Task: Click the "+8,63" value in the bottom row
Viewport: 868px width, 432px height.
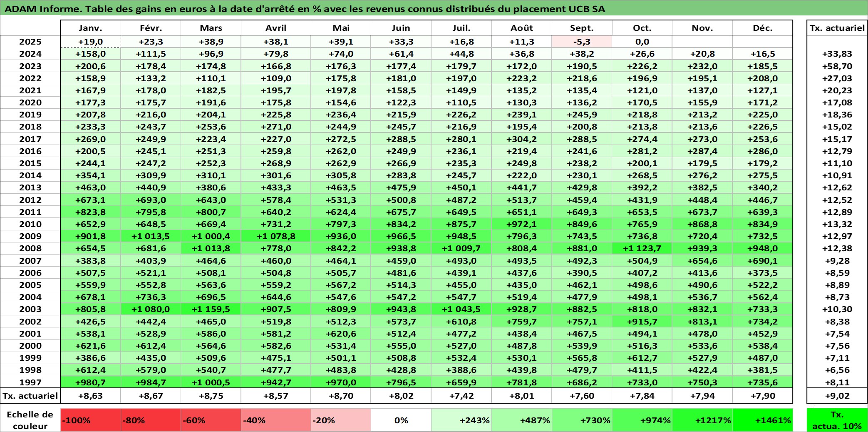Action: 90,396
